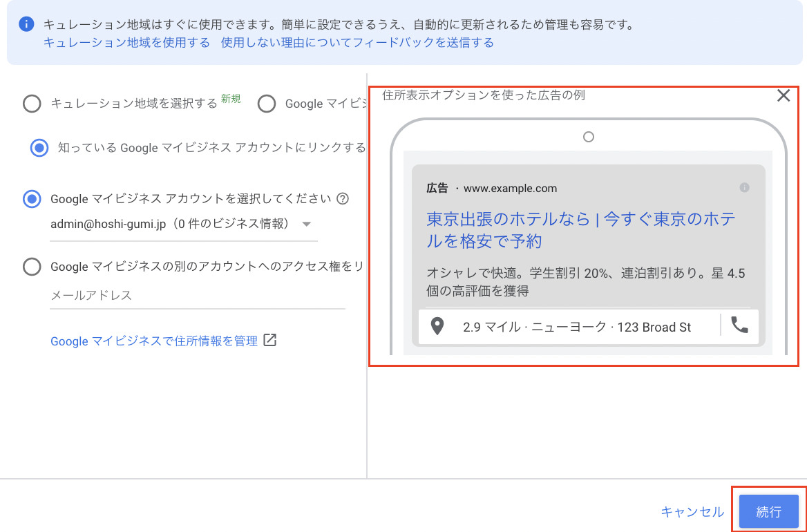
Task: Click the location pin icon in the ad preview
Action: click(437, 325)
